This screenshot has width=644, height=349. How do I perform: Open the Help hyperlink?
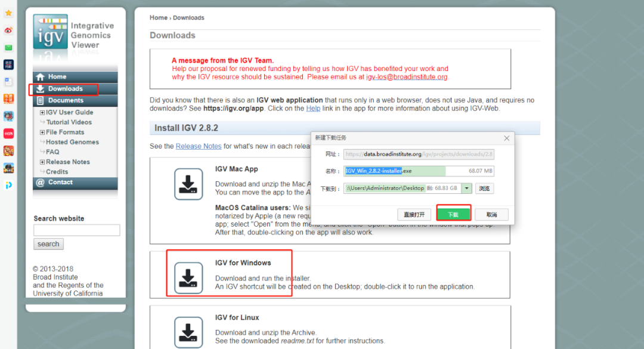tap(313, 109)
